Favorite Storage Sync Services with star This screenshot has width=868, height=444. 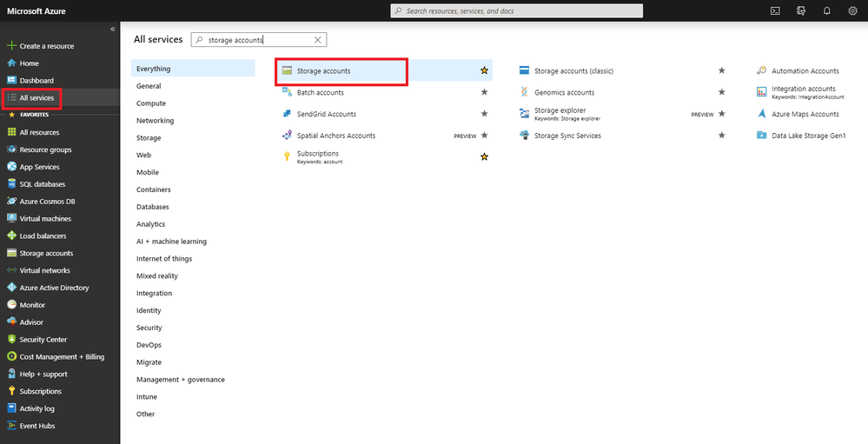(x=721, y=135)
